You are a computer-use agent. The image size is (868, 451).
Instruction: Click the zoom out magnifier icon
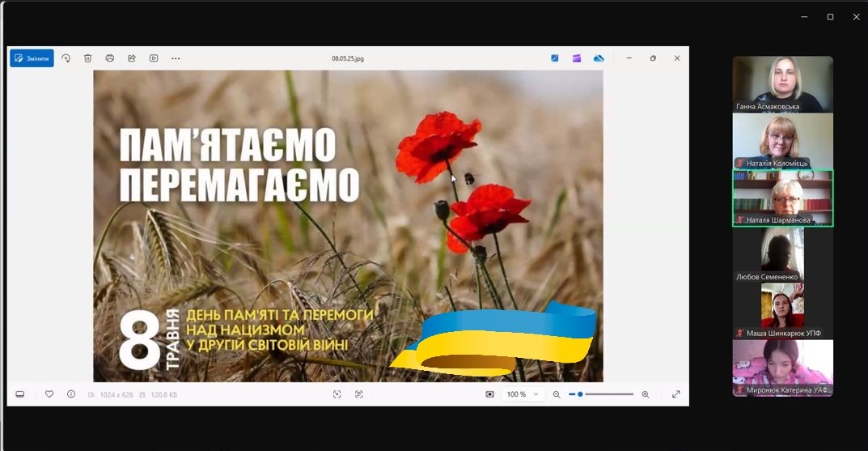coord(557,394)
